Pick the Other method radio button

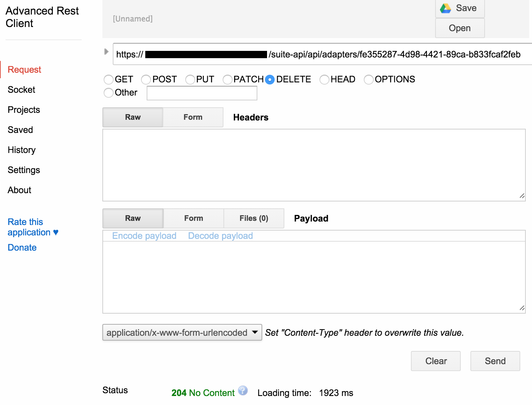109,93
